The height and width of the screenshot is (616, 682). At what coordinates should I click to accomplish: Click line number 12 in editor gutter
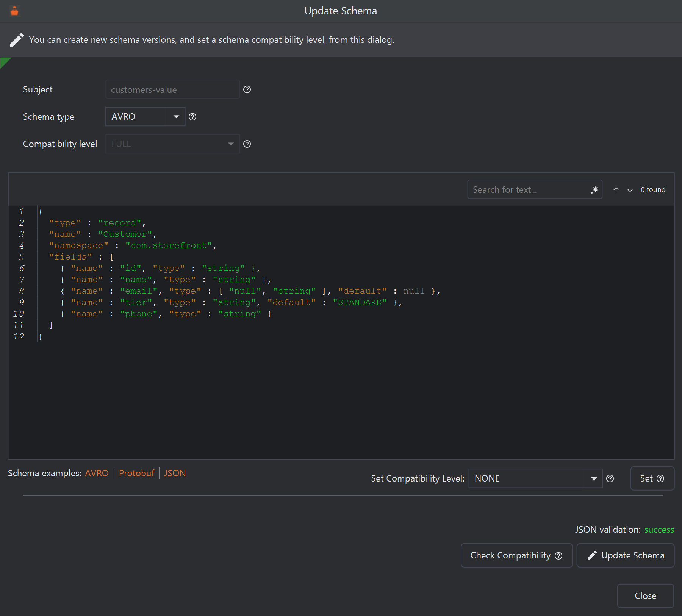click(19, 336)
